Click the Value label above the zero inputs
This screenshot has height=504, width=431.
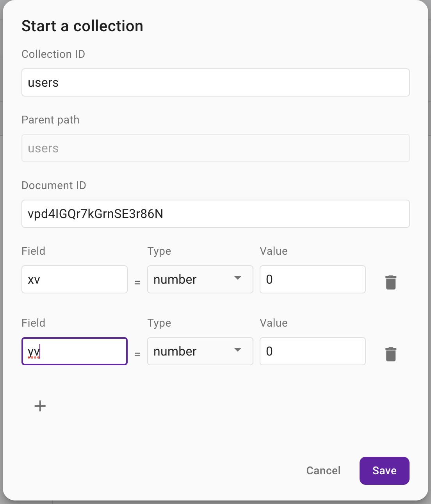coord(273,251)
